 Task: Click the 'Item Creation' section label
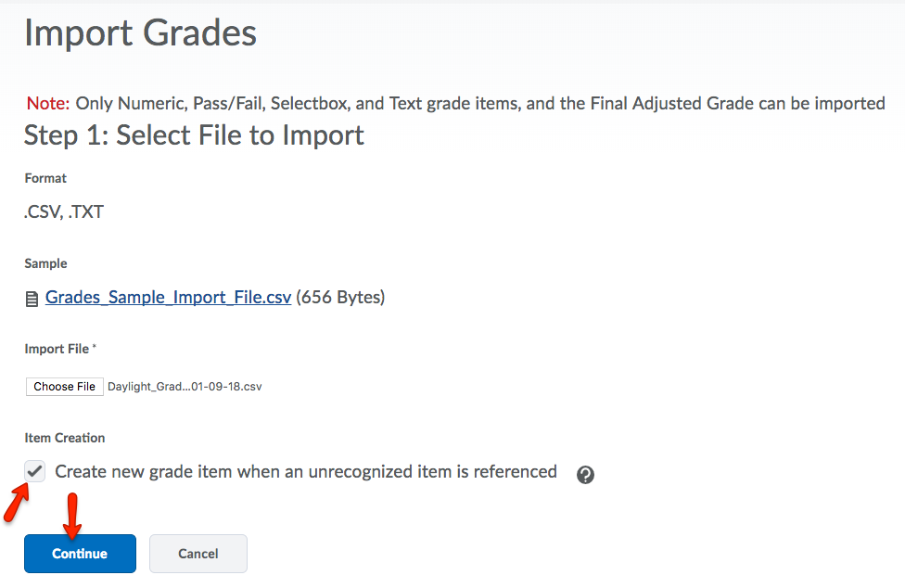pyautogui.click(x=65, y=438)
